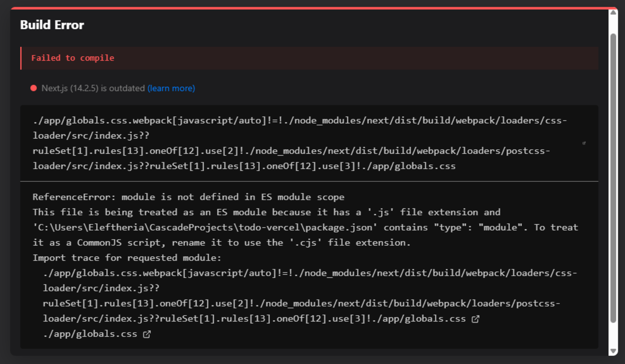Copy the error message using the copy icon

pyautogui.click(x=584, y=143)
